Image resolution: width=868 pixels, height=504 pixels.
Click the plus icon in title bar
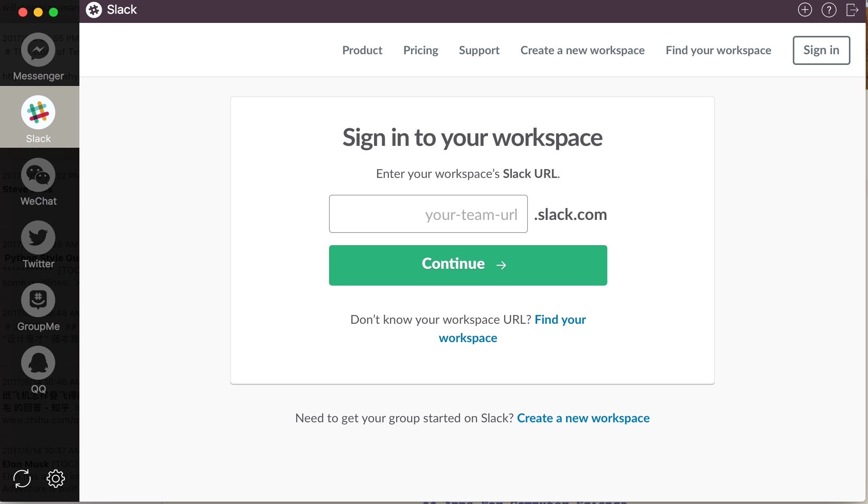point(805,10)
